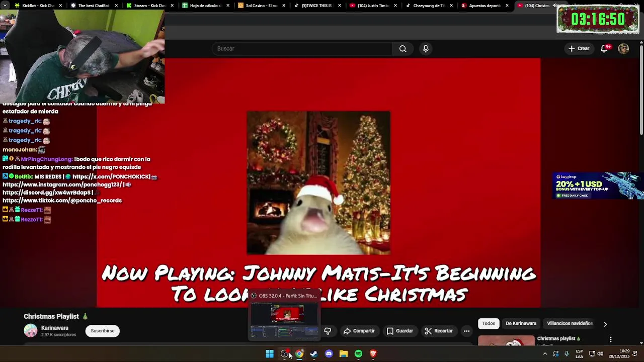Open Karinawara channel avatar
The width and height of the screenshot is (644, 362).
pyautogui.click(x=31, y=331)
